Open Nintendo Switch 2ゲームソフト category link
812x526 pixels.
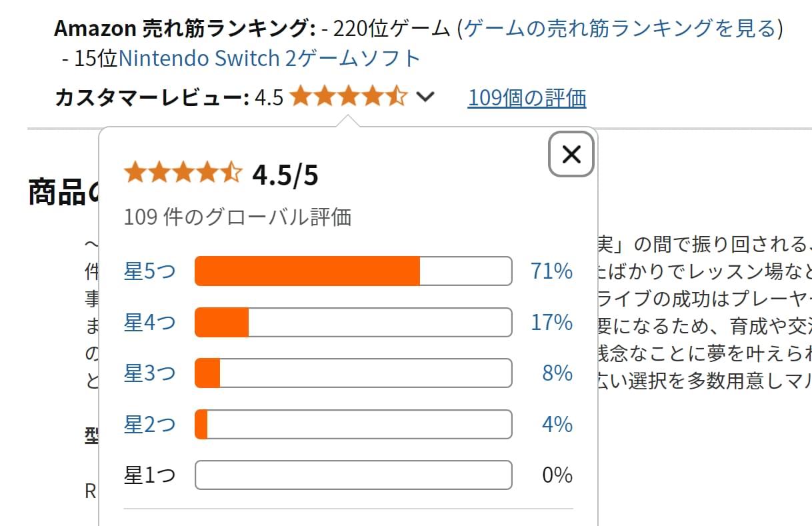tap(269, 59)
